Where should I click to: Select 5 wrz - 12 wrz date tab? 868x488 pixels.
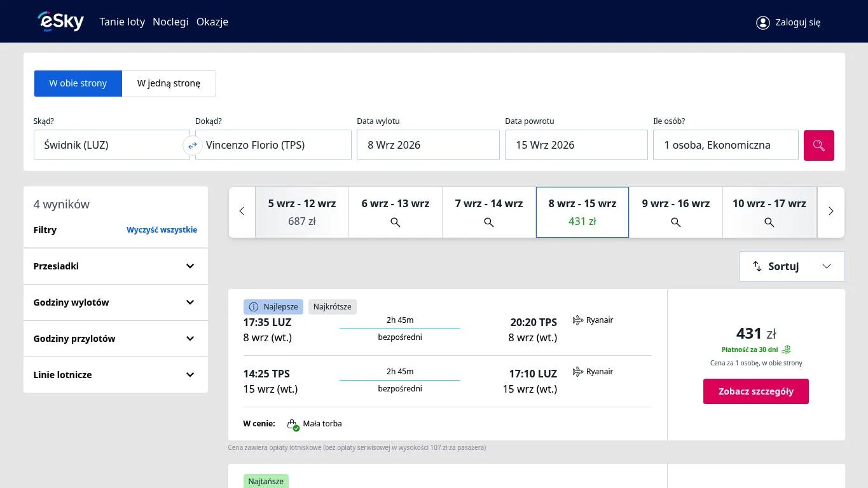pyautogui.click(x=302, y=212)
